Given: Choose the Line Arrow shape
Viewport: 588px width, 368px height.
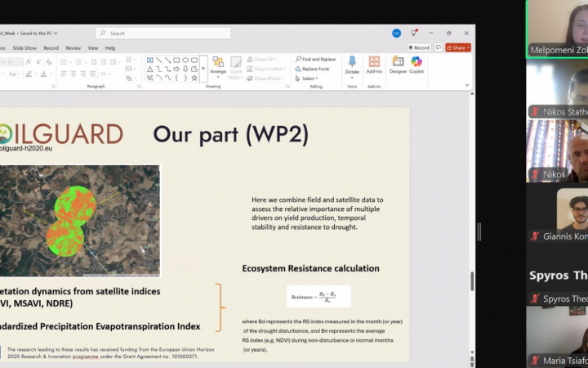Looking at the screenshot, I should [x=167, y=60].
